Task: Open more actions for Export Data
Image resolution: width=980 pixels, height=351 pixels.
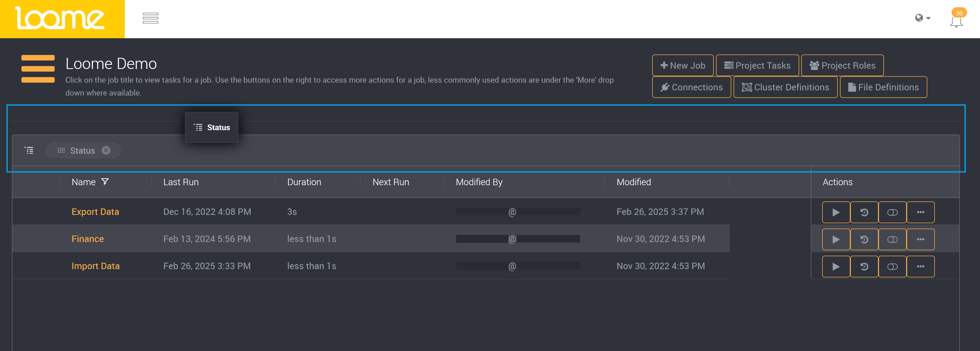Action: coord(920,212)
